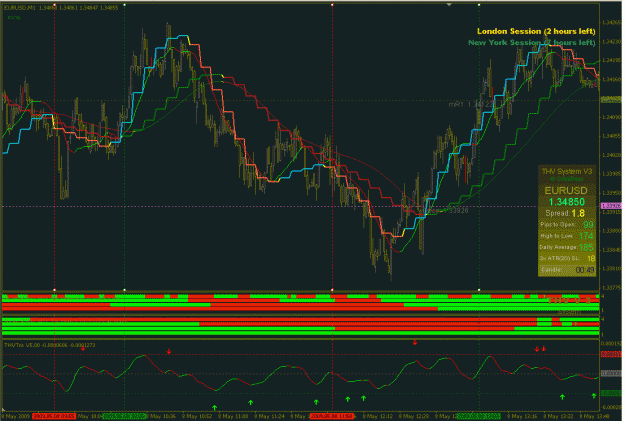Viewport: 625px width, 421px height.
Task: Click the green level tag on the Trix scale
Action: tap(611, 393)
